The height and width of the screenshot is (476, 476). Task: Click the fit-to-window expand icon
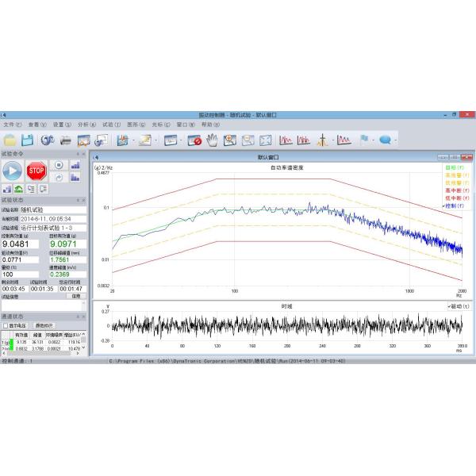[265, 140]
